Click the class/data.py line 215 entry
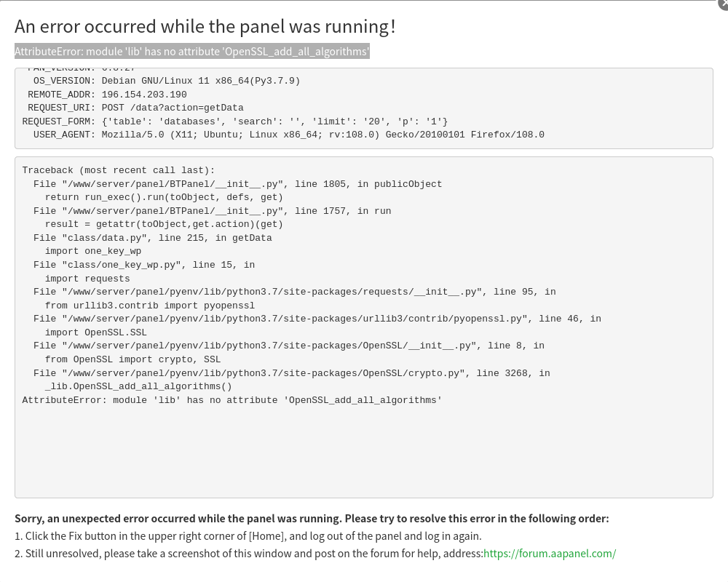728x582 pixels. [152, 239]
